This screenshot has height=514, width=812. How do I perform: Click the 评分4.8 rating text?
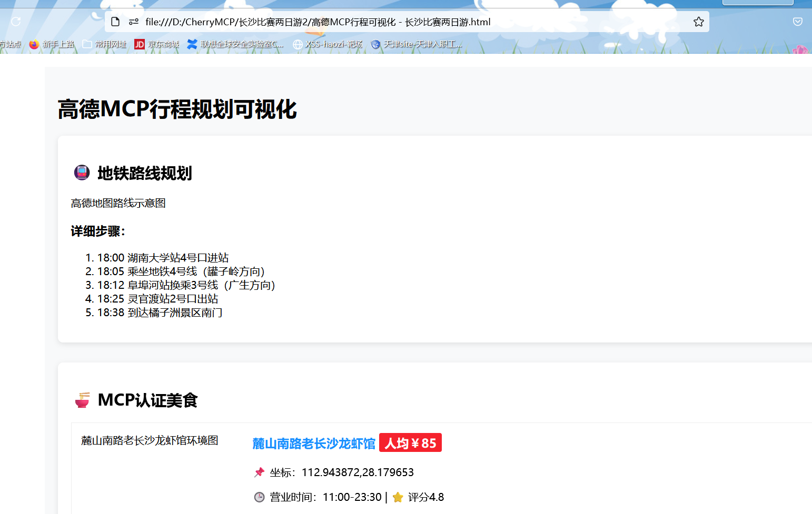pyautogui.click(x=426, y=497)
